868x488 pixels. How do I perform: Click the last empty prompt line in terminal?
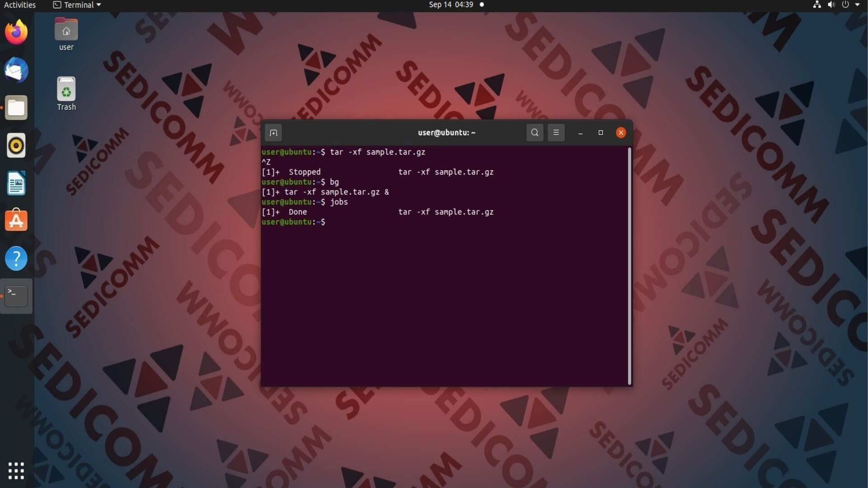point(293,222)
